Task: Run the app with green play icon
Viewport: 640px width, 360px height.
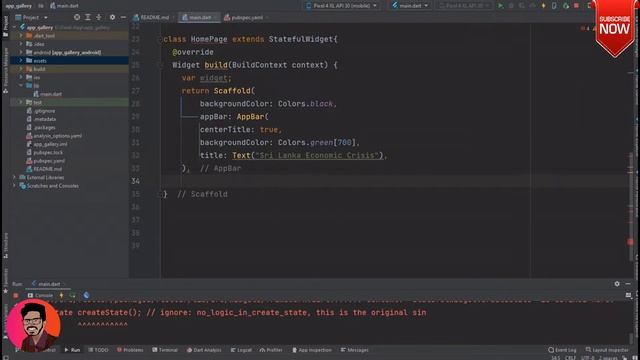Action: click(x=500, y=6)
